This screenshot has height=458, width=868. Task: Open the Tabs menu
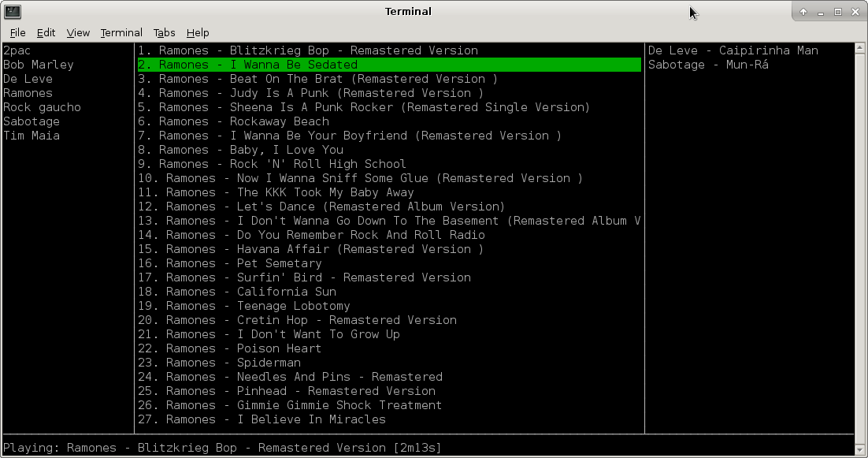tap(164, 32)
